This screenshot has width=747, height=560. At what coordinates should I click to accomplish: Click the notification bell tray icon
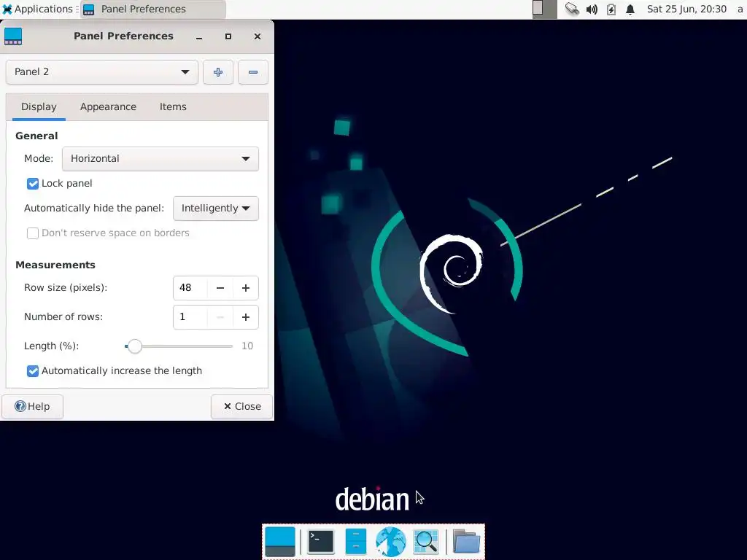(630, 9)
